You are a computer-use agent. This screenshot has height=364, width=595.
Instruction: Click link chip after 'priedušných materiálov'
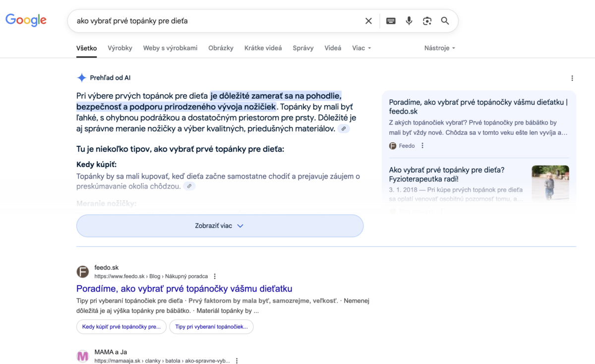344,128
